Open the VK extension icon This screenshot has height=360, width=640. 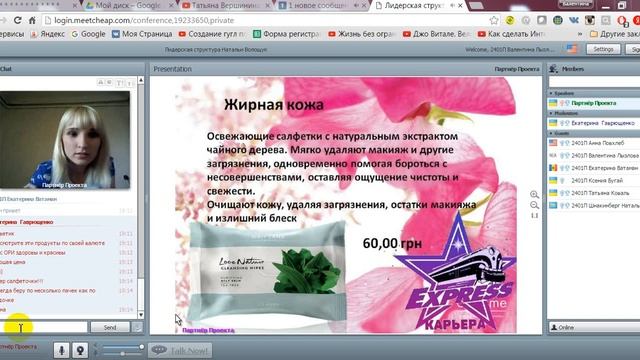point(573,20)
